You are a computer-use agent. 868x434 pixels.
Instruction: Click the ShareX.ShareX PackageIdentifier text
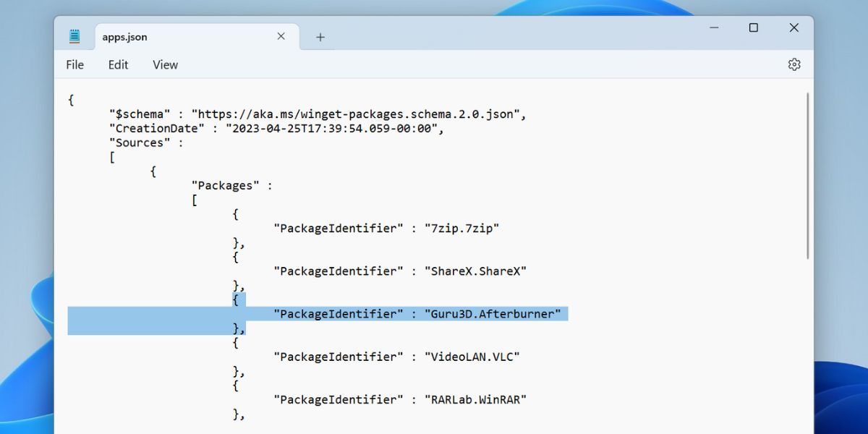coord(398,271)
